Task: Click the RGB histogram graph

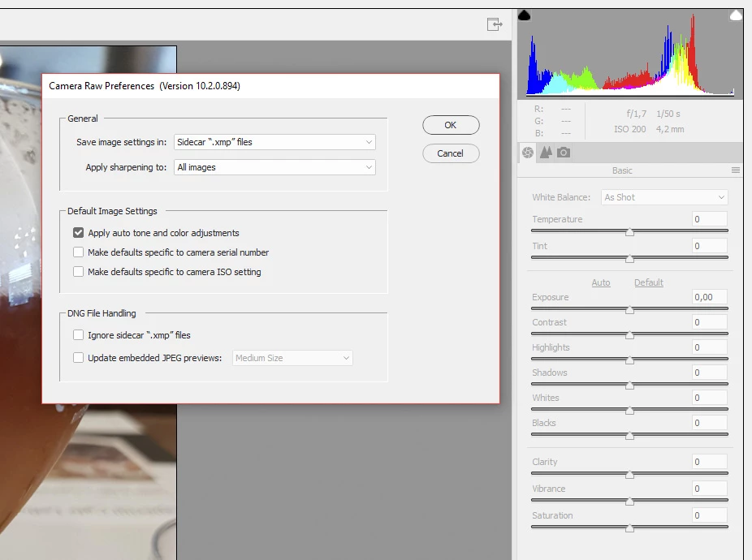Action: pos(631,54)
